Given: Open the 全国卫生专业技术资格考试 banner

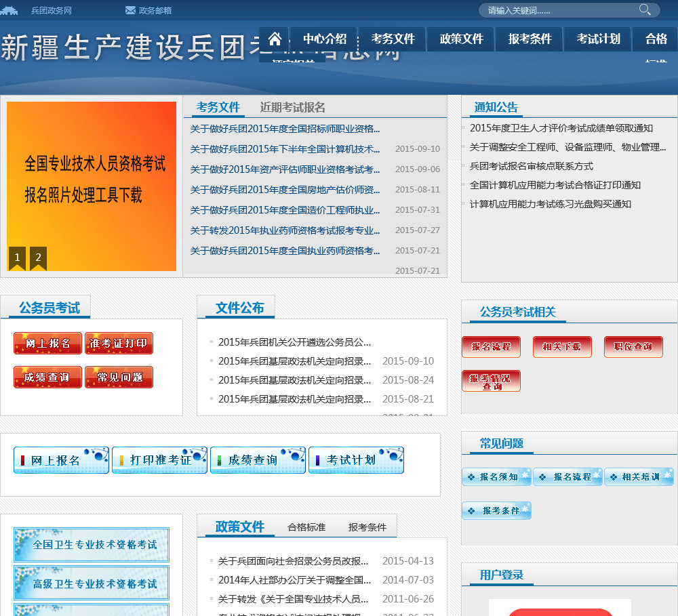Looking at the screenshot, I should pos(92,545).
